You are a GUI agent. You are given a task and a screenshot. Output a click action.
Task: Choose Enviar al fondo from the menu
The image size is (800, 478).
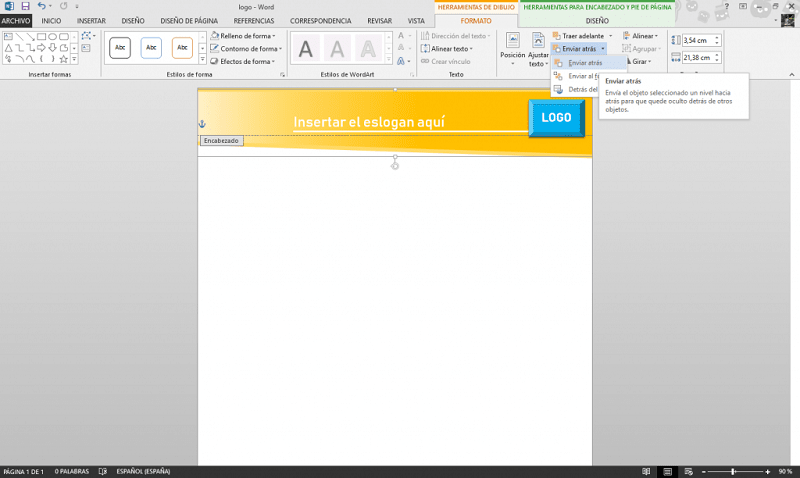pos(575,76)
